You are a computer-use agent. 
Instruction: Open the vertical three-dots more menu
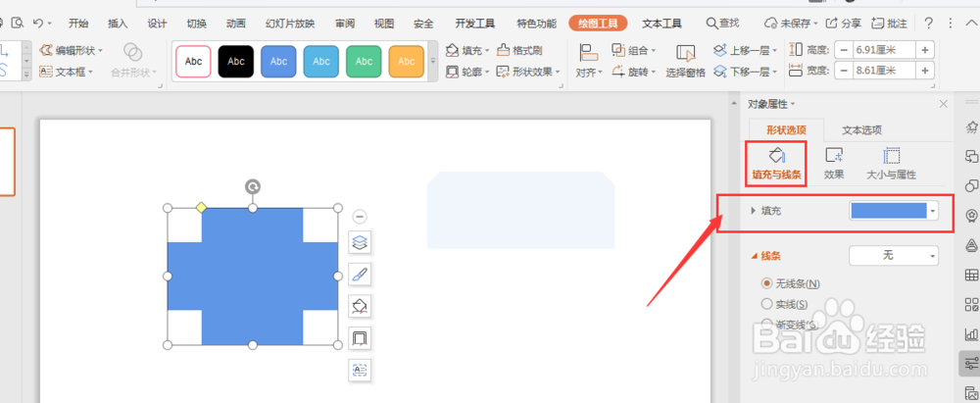point(951,24)
